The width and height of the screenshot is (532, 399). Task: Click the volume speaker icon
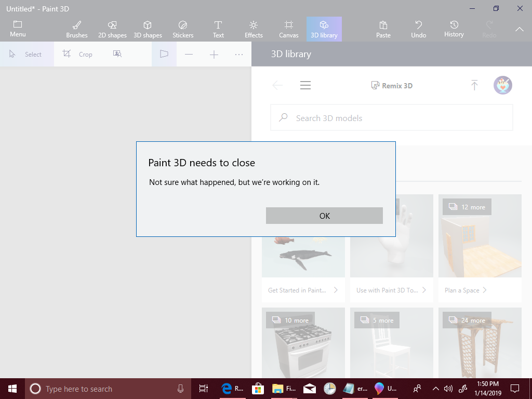tap(448, 389)
